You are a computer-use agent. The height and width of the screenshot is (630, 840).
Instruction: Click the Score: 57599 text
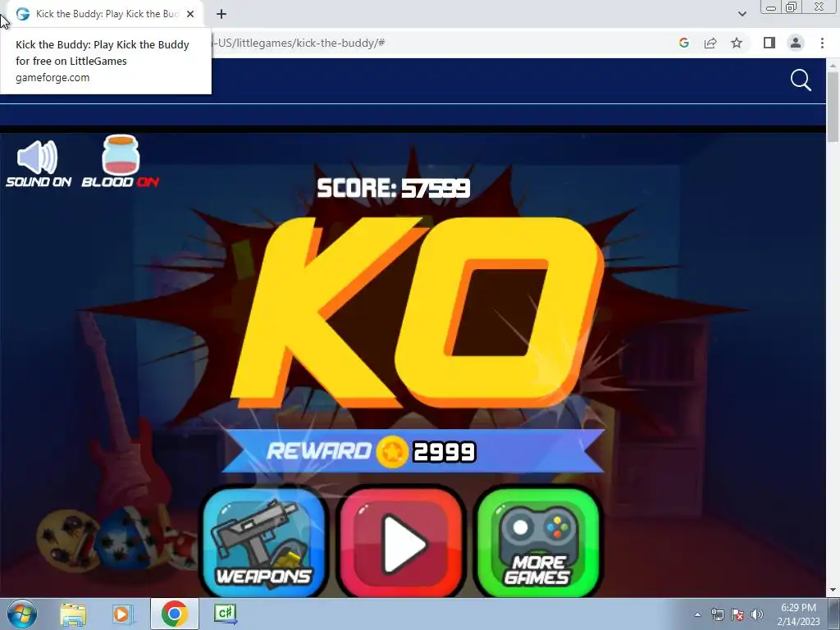pos(394,188)
